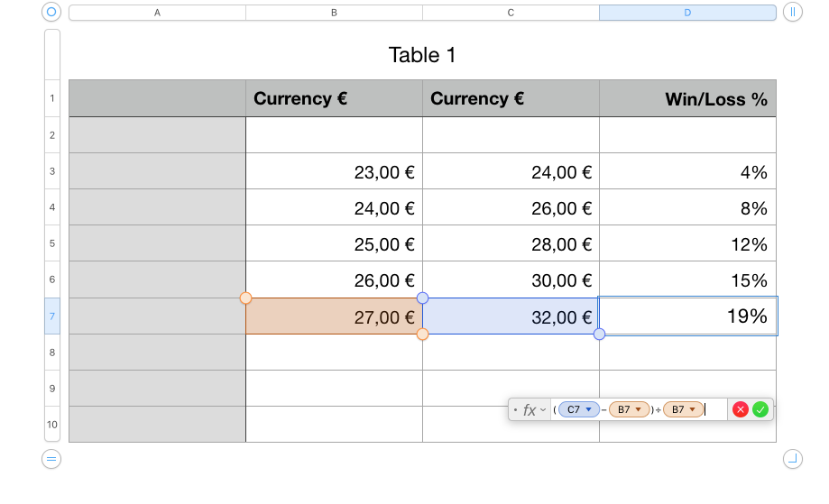The height and width of the screenshot is (504, 829).
Task: Cancel formula editing with the red X
Action: click(741, 409)
